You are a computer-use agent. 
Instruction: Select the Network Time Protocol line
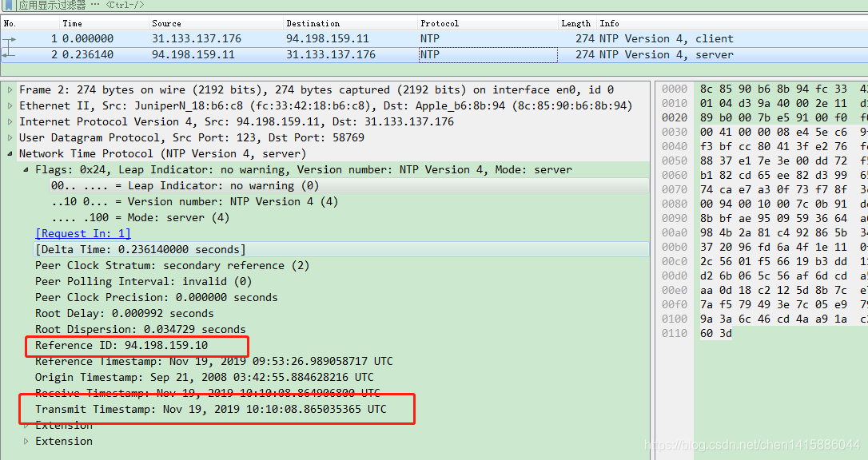point(162,153)
